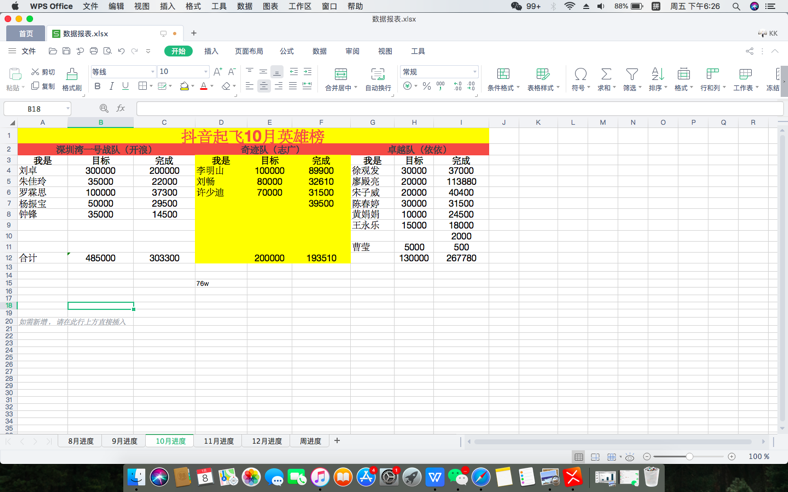Open Conditional Formatting (条件格式) icon
Viewport: 788px width, 492px height.
pyautogui.click(x=503, y=74)
